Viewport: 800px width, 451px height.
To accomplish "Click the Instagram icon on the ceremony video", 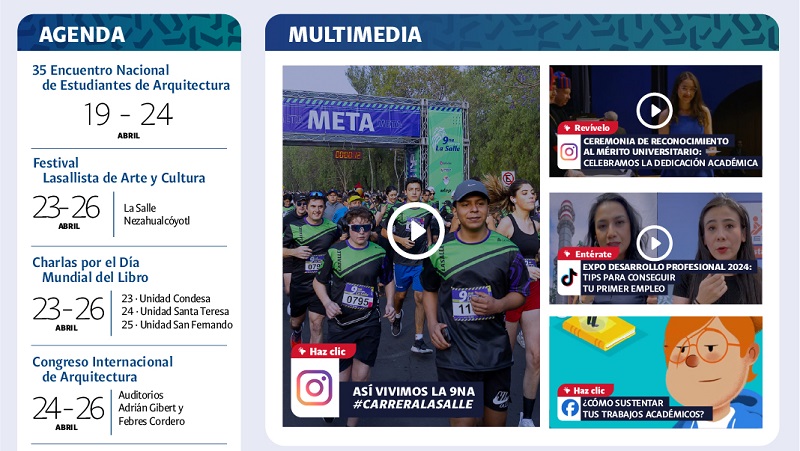I will pos(569,152).
